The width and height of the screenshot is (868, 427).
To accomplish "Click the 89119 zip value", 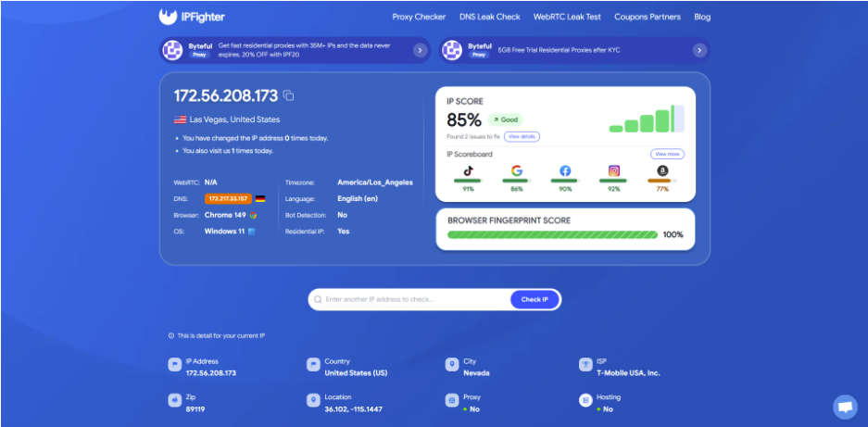I will pos(196,409).
